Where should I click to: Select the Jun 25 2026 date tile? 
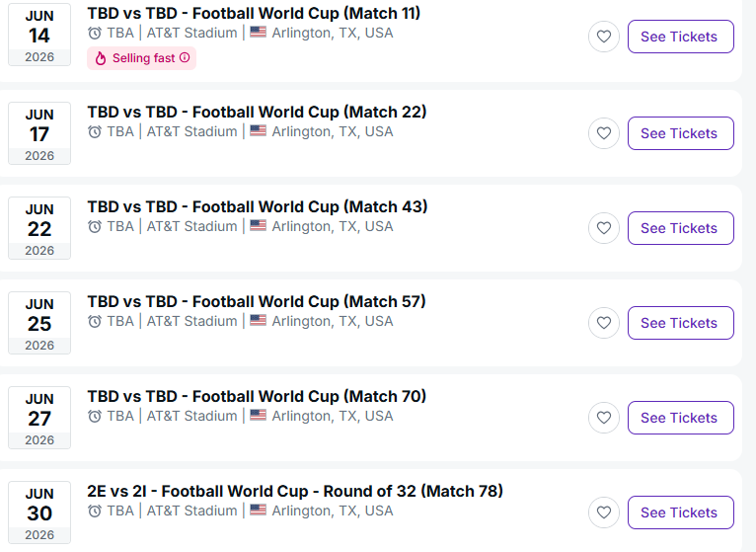(x=39, y=323)
